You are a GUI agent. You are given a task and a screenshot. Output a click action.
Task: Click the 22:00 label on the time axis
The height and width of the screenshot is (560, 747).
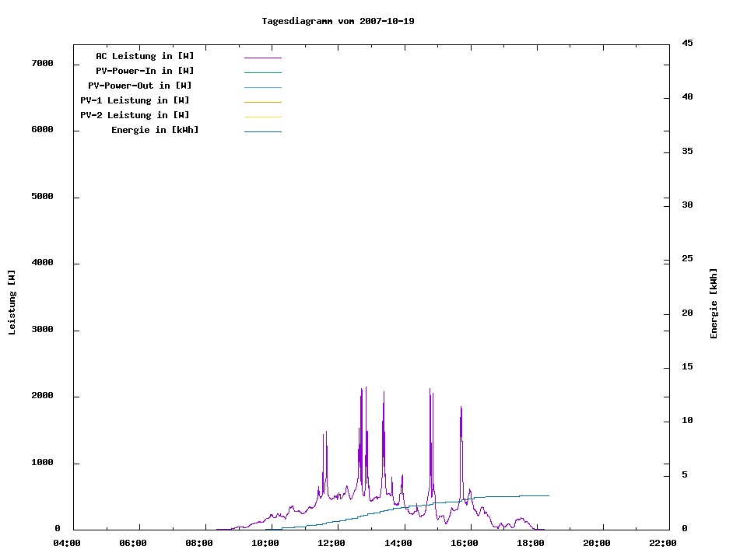pyautogui.click(x=663, y=543)
